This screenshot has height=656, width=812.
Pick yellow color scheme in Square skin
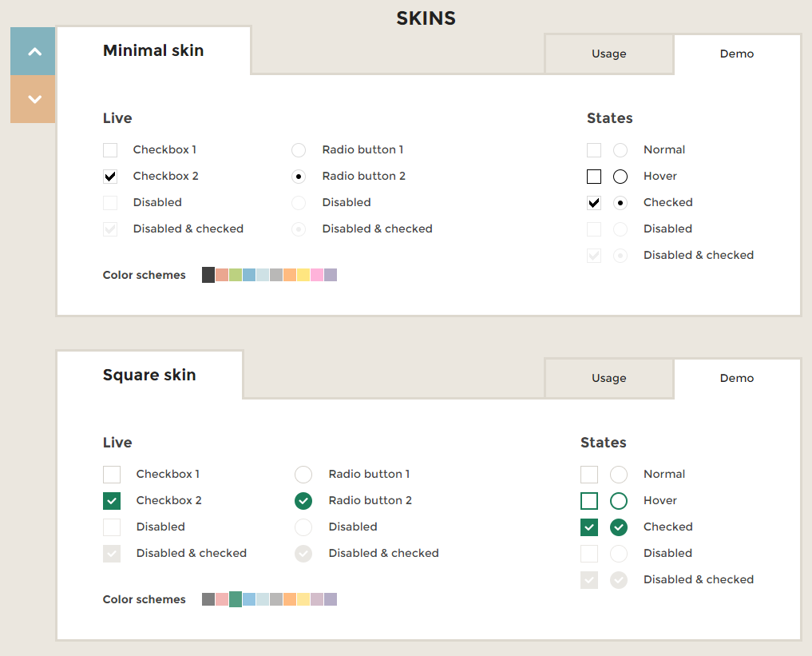pyautogui.click(x=303, y=599)
